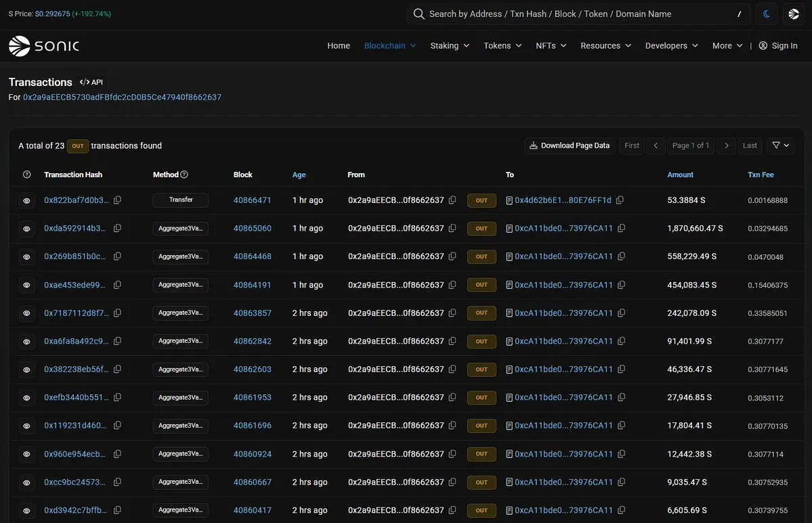Open the API button beside Transactions
This screenshot has height=523, width=812.
pos(91,82)
